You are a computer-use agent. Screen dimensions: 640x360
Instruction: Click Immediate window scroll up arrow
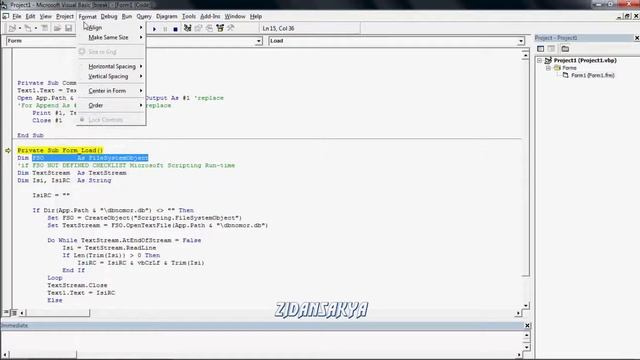[x=527, y=336]
